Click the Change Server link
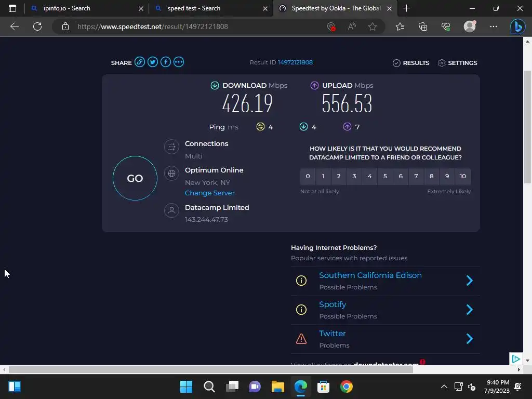This screenshot has width=532, height=399. [x=210, y=193]
